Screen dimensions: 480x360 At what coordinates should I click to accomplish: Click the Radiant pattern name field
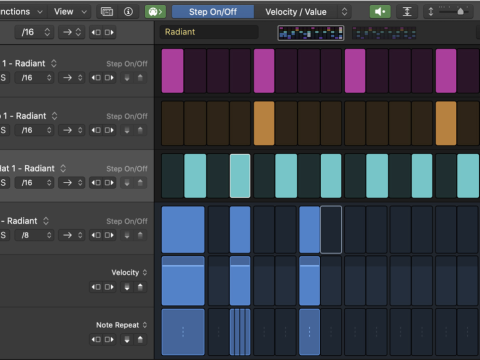coord(209,32)
